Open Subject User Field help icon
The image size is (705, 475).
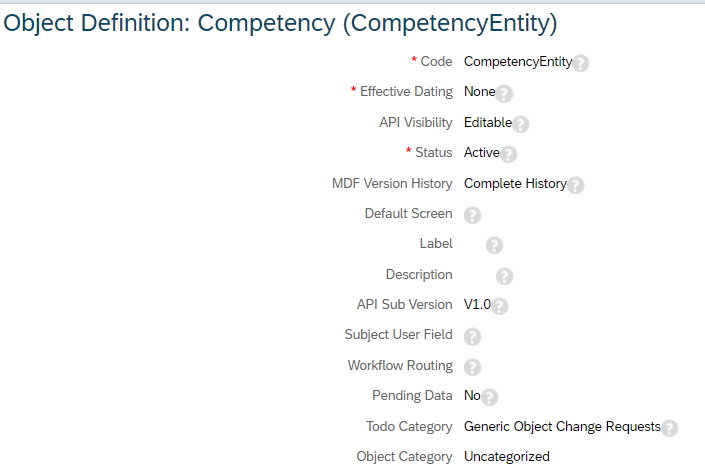click(472, 336)
